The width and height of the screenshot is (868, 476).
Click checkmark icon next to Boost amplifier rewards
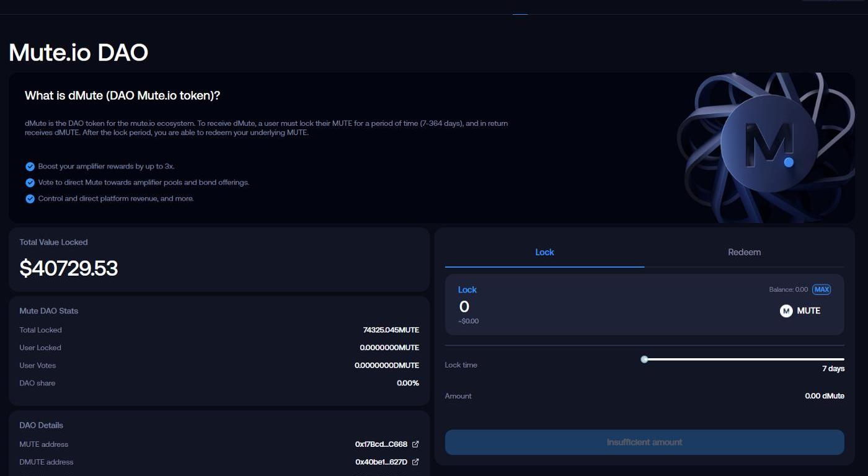[30, 167]
